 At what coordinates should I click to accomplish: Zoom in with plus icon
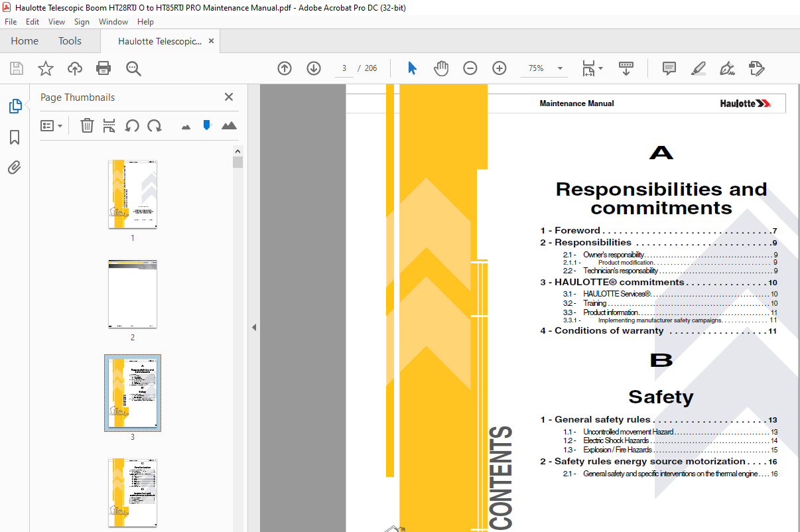coord(500,68)
